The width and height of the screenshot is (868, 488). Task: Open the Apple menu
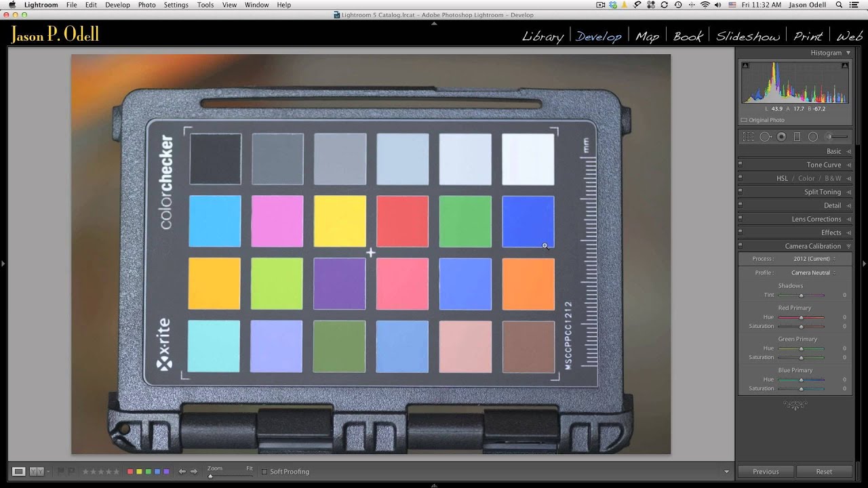[12, 5]
